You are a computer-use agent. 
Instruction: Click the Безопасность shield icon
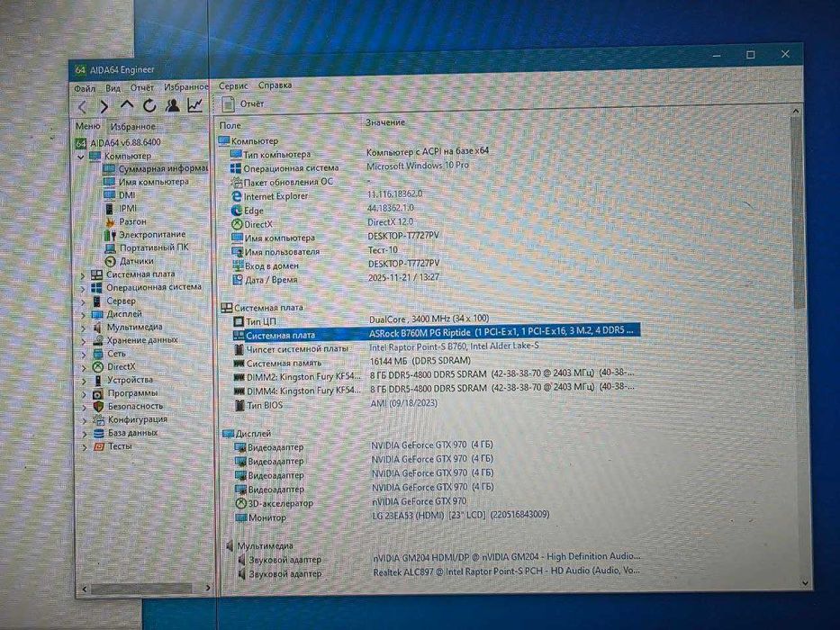98,407
